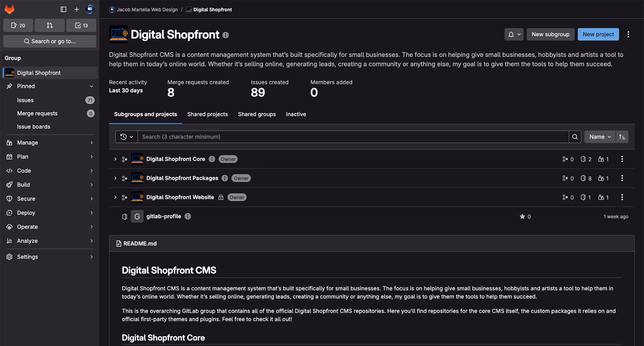Expand the Operate menu
Image resolution: width=644 pixels, height=346 pixels.
(x=50, y=227)
